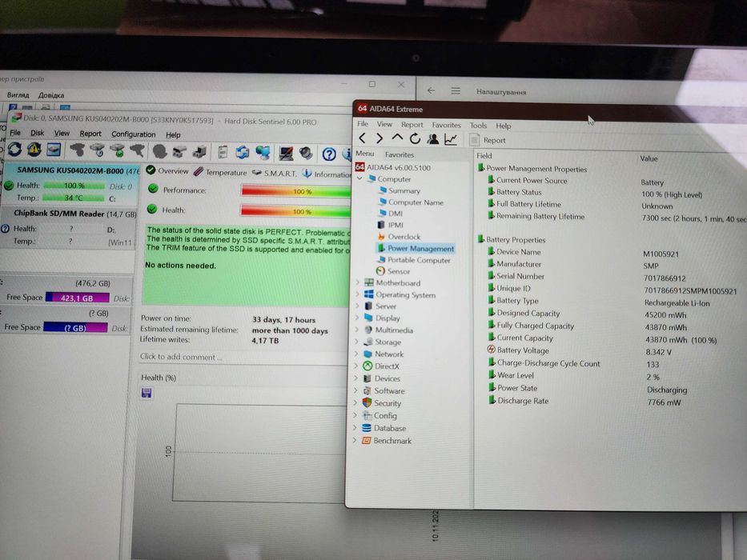Select Summary in the AIDA64 tree
The height and width of the screenshot is (560, 747).
point(404,190)
